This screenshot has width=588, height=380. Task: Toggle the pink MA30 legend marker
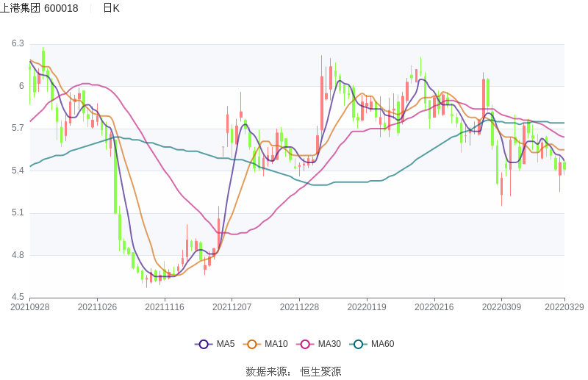(305, 344)
